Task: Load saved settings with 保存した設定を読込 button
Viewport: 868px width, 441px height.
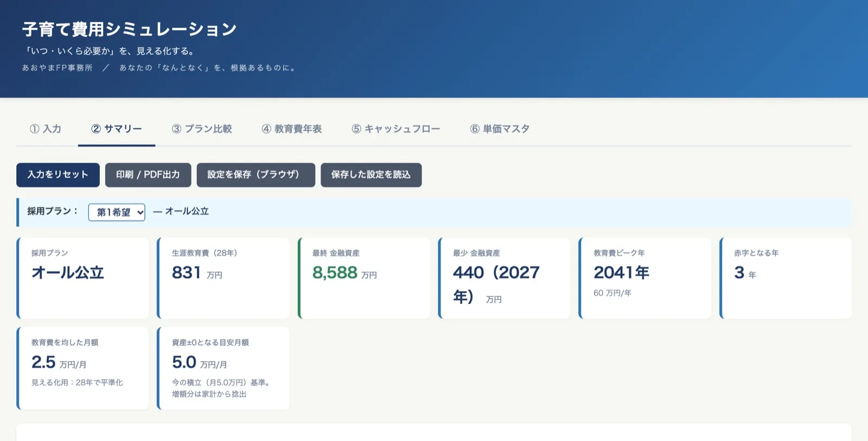Action: 371,175
